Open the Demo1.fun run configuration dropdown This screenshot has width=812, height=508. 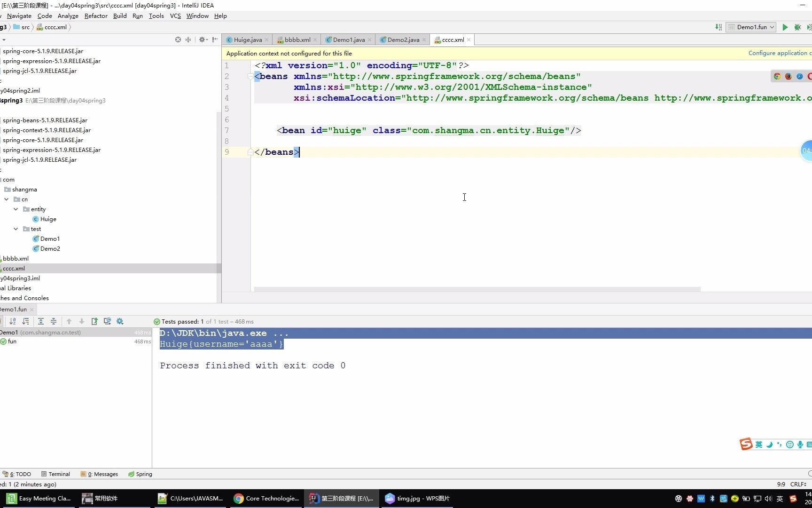751,27
